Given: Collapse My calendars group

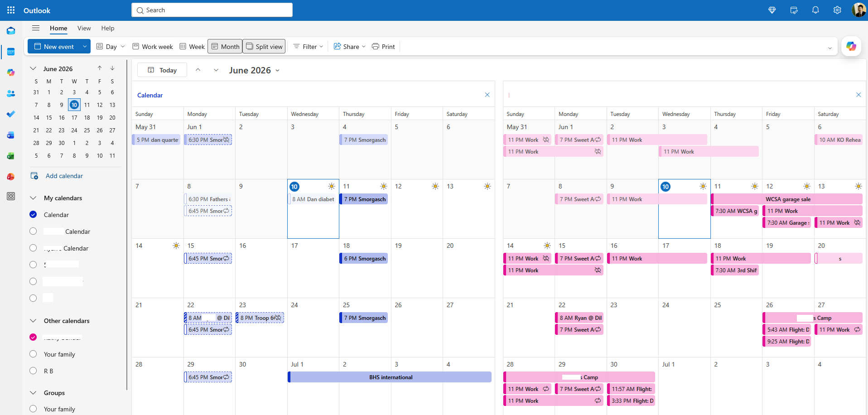Looking at the screenshot, I should click(x=33, y=198).
